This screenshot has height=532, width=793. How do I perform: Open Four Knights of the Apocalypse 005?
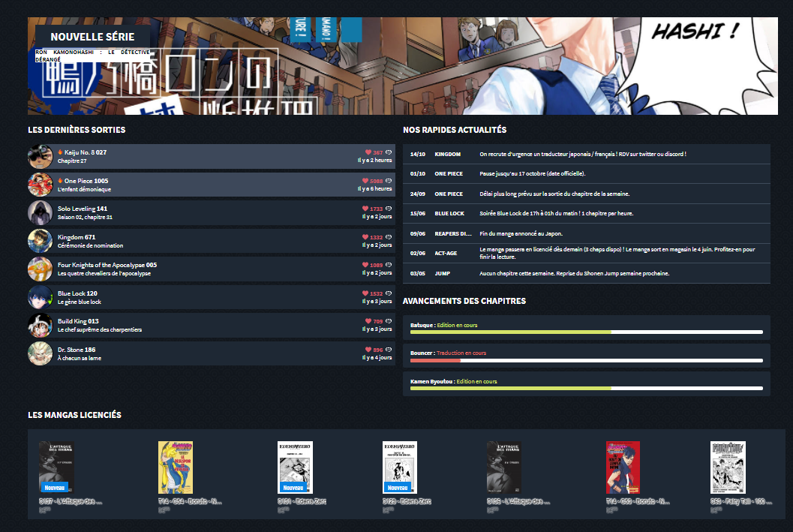pyautogui.click(x=107, y=264)
